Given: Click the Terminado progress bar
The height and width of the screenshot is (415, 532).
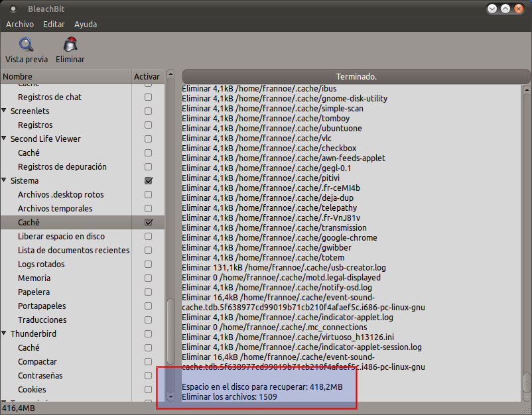Looking at the screenshot, I should pos(356,77).
